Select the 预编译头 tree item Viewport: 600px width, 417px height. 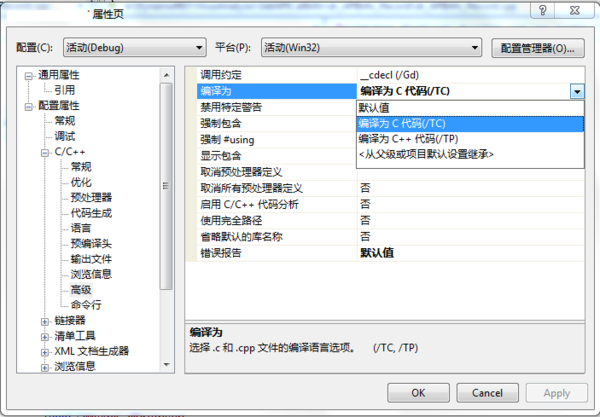coord(91,243)
